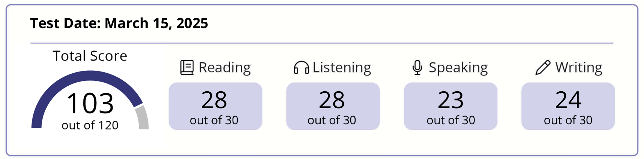Click 'out of 30' under the Writing score
The height and width of the screenshot is (159, 644).
568,120
